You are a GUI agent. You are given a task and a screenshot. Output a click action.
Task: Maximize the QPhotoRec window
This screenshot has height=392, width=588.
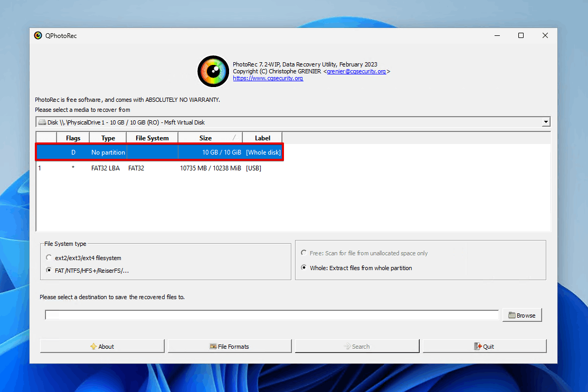click(x=521, y=35)
